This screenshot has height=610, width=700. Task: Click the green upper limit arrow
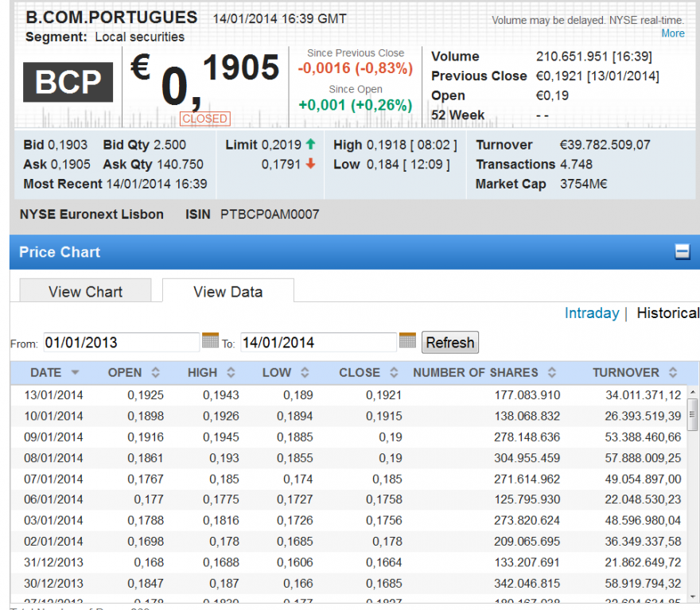pos(311,144)
